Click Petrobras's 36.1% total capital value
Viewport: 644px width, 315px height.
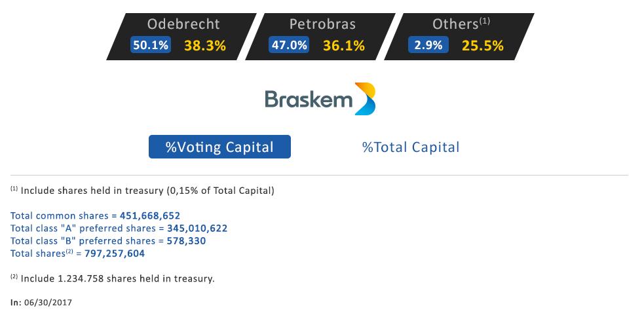(344, 46)
